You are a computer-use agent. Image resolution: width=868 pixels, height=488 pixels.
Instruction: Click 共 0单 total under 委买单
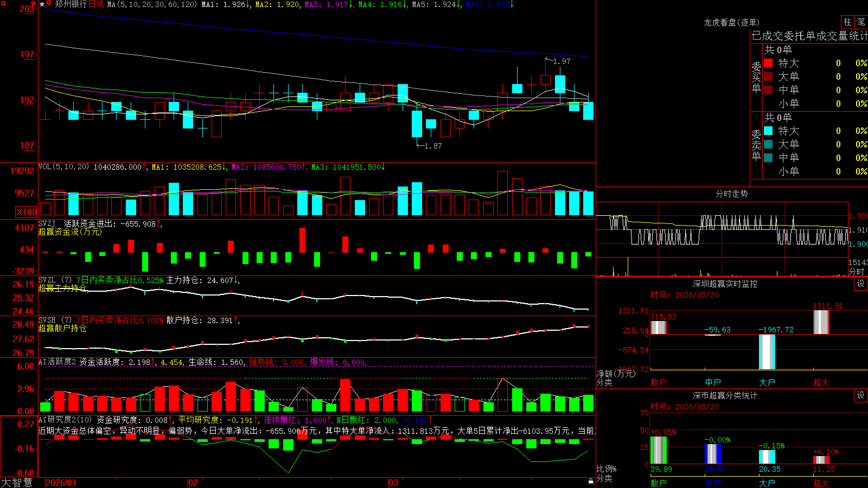click(778, 50)
